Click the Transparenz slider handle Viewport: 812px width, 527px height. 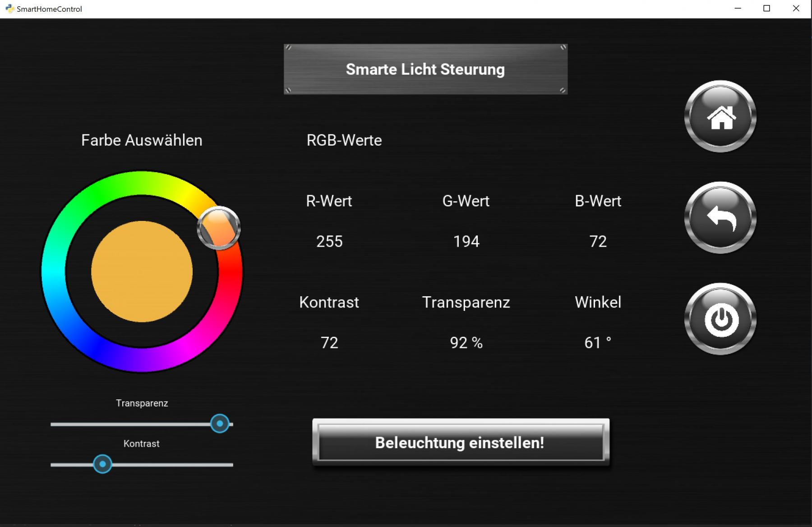(220, 424)
